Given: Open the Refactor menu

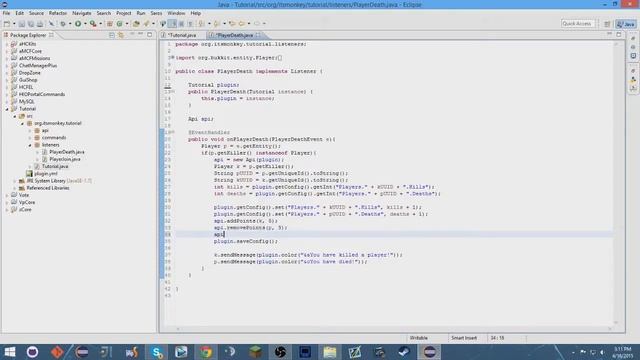Looking at the screenshot, I should [58, 13].
